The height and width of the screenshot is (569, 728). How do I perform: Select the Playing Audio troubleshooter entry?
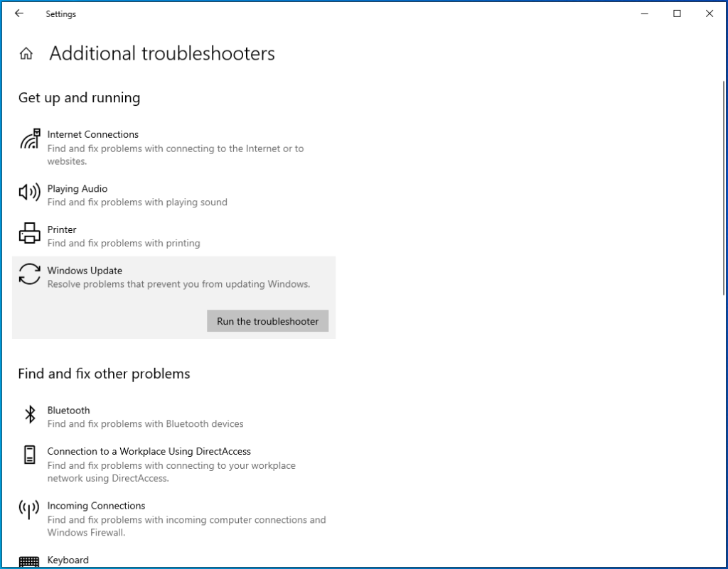pyautogui.click(x=77, y=188)
